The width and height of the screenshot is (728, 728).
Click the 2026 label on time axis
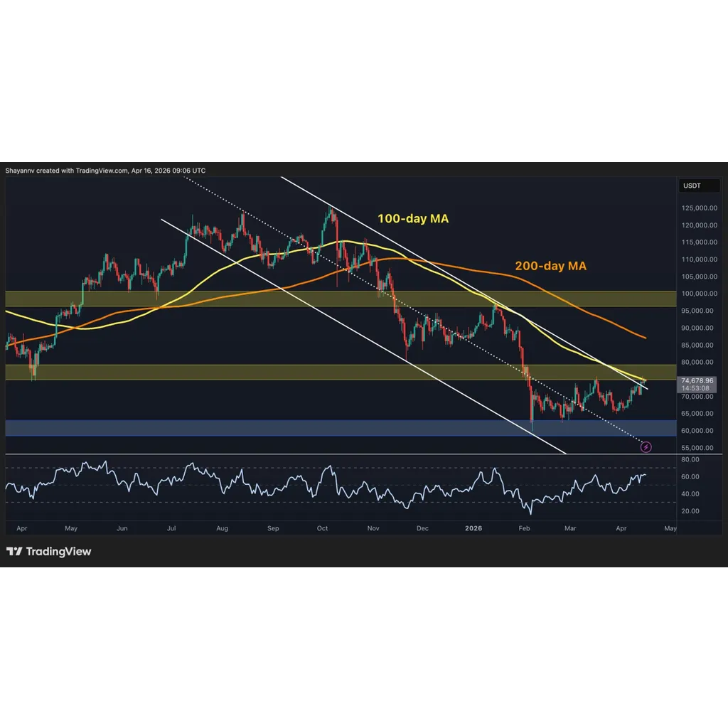click(473, 528)
